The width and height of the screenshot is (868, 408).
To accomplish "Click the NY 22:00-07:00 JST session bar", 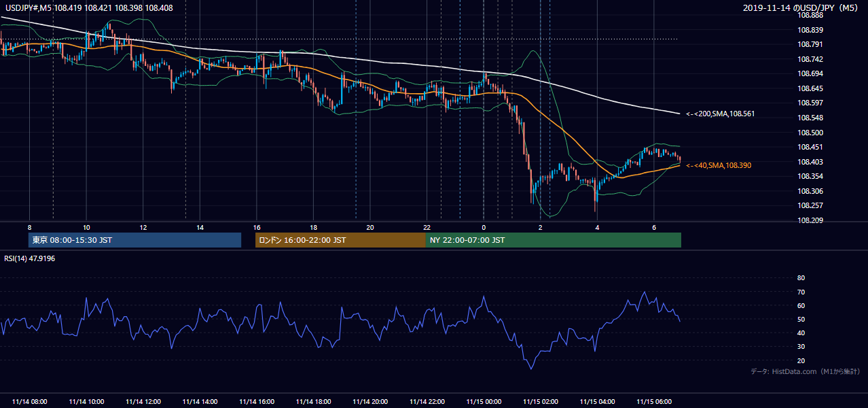I will [x=554, y=240].
